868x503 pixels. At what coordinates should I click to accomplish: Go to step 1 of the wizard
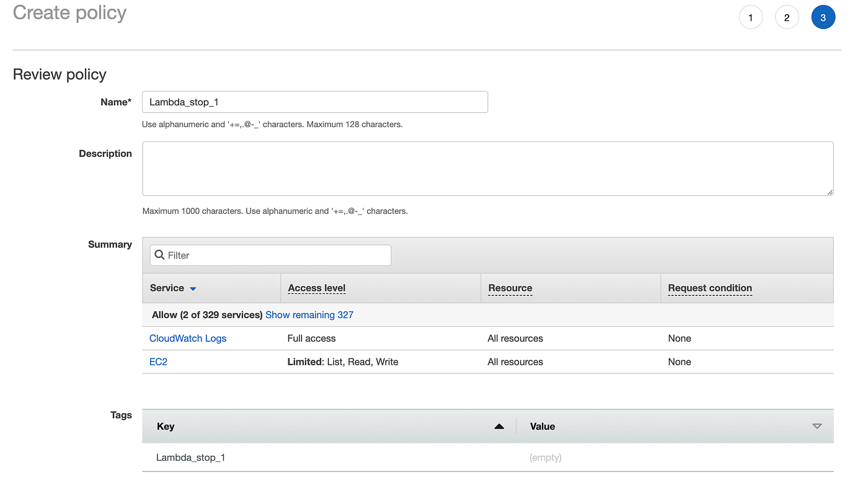click(x=751, y=17)
